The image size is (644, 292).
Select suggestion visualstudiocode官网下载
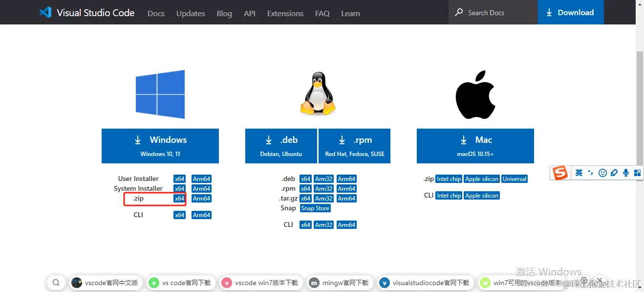pyautogui.click(x=425, y=283)
